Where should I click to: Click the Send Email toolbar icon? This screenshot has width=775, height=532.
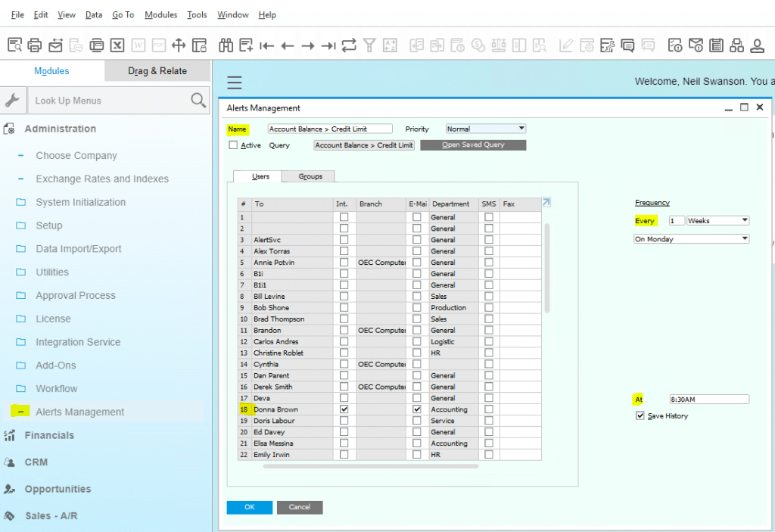pos(55,45)
